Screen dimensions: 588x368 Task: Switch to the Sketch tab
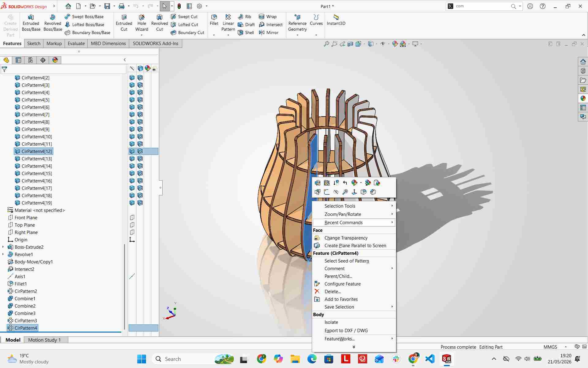(34, 44)
